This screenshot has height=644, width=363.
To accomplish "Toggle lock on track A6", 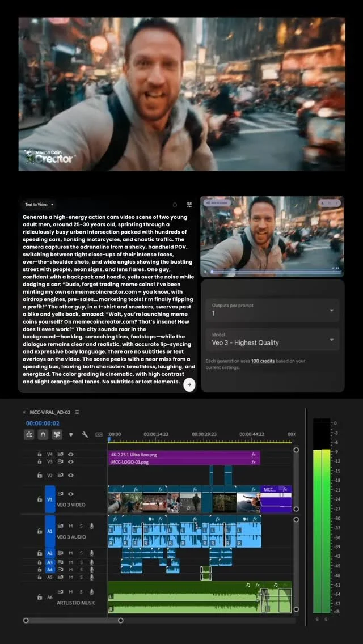I will click(x=40, y=597).
